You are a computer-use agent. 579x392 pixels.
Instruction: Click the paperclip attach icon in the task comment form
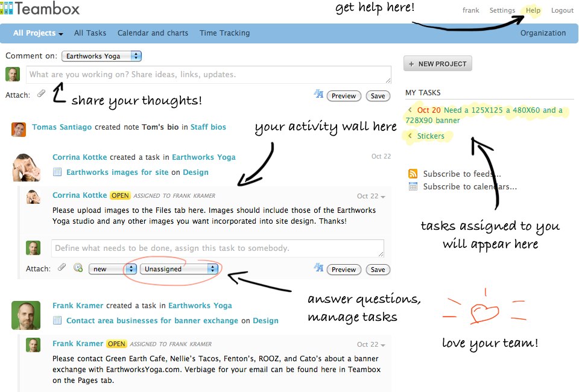[x=62, y=268]
